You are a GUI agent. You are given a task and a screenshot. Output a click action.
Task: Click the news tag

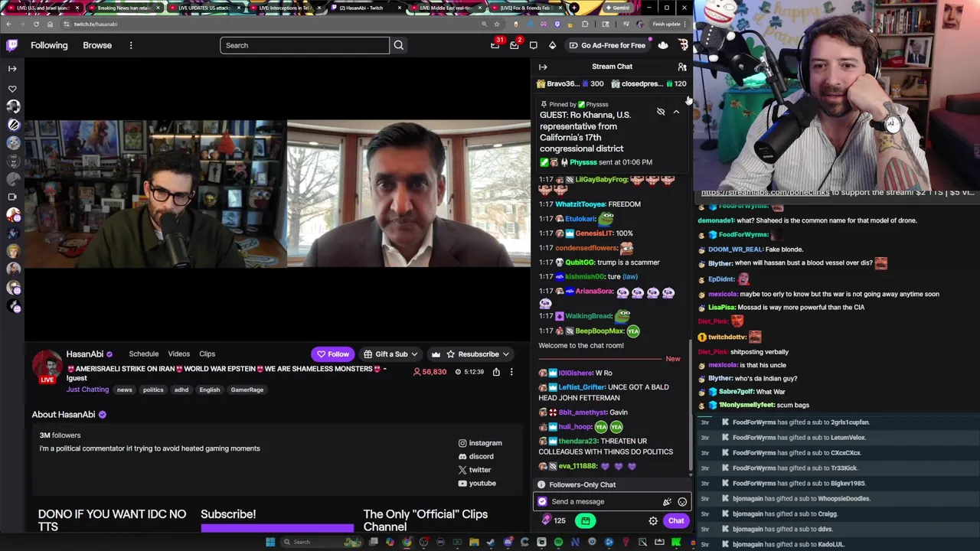click(124, 390)
